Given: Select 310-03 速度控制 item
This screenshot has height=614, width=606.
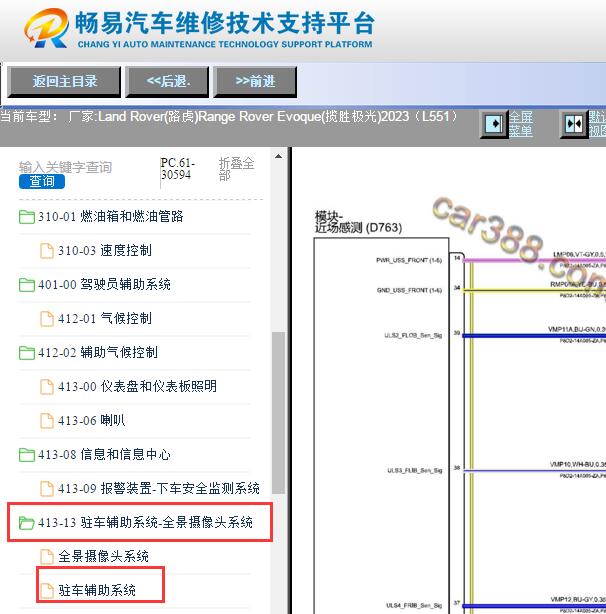Looking at the screenshot, I should [105, 251].
